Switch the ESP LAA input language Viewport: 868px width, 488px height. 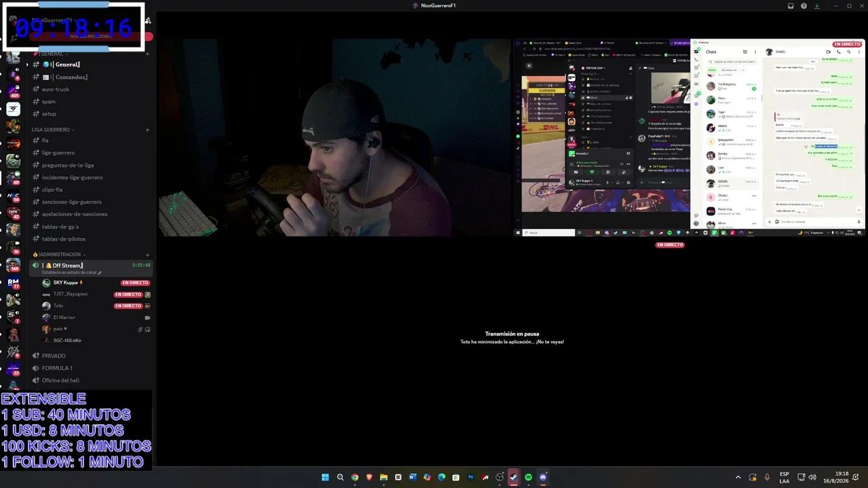pyautogui.click(x=784, y=477)
